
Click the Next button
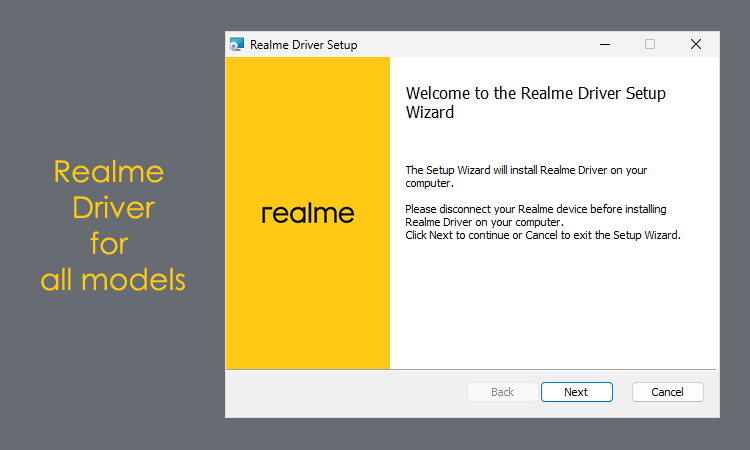(x=576, y=392)
